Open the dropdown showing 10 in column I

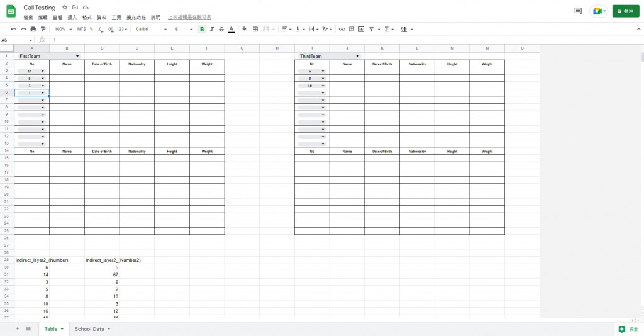coord(323,86)
